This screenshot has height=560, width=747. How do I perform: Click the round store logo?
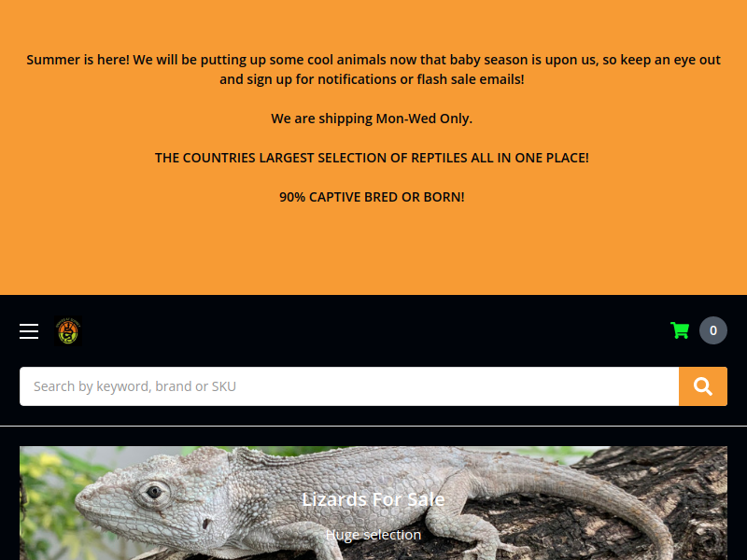pyautogui.click(x=68, y=331)
